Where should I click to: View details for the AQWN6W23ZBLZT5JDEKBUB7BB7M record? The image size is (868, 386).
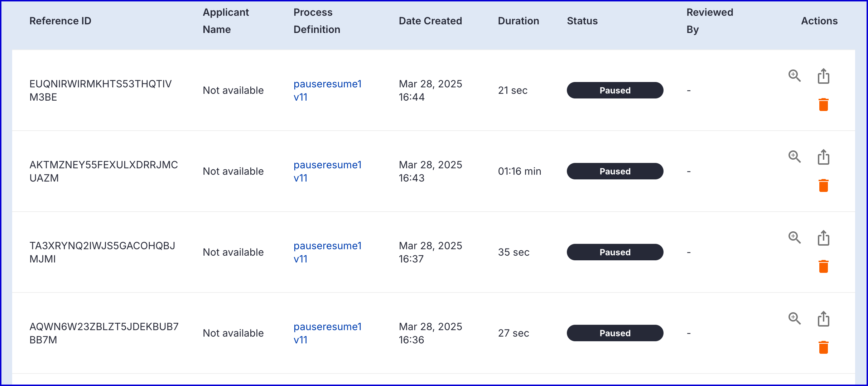click(794, 318)
